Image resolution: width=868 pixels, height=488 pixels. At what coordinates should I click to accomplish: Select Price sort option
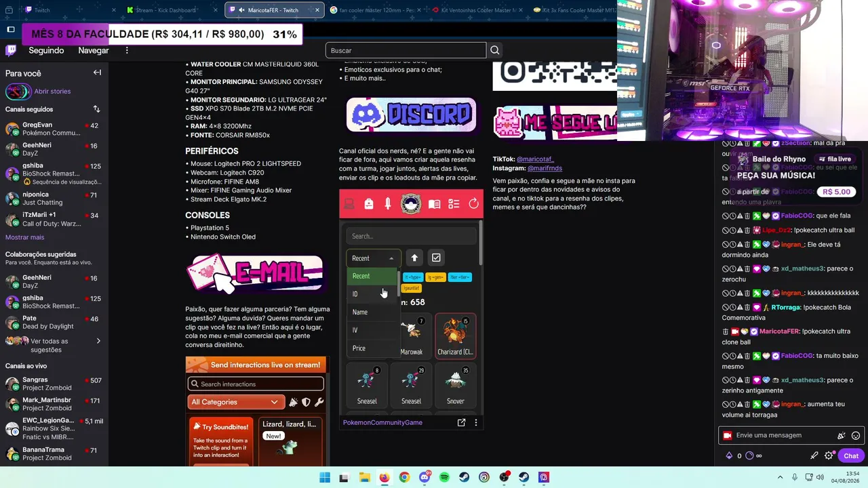click(372, 348)
